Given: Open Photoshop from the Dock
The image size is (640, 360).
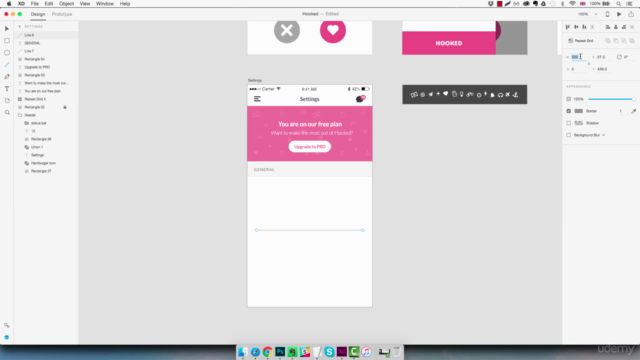Looking at the screenshot, I should pos(280,351).
